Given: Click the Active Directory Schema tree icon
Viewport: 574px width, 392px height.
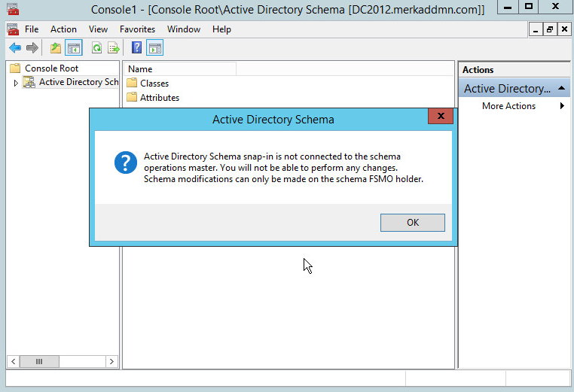Looking at the screenshot, I should pos(29,82).
